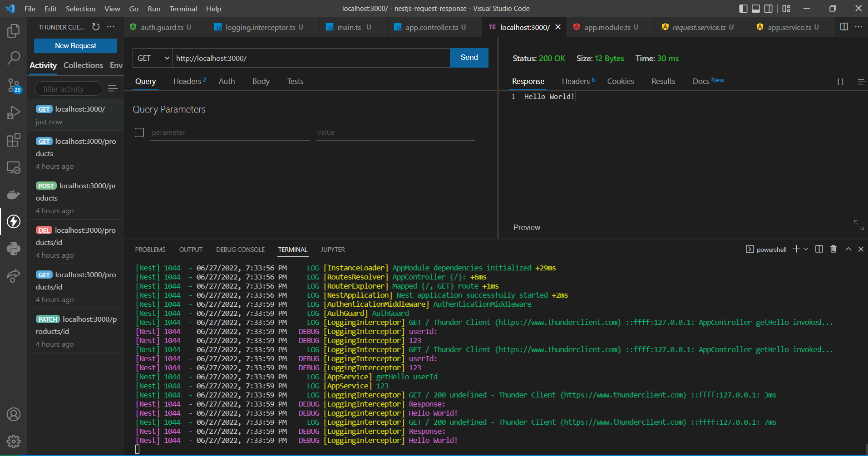Open the File menu
Screen dimensions: 868x456
(x=30, y=9)
